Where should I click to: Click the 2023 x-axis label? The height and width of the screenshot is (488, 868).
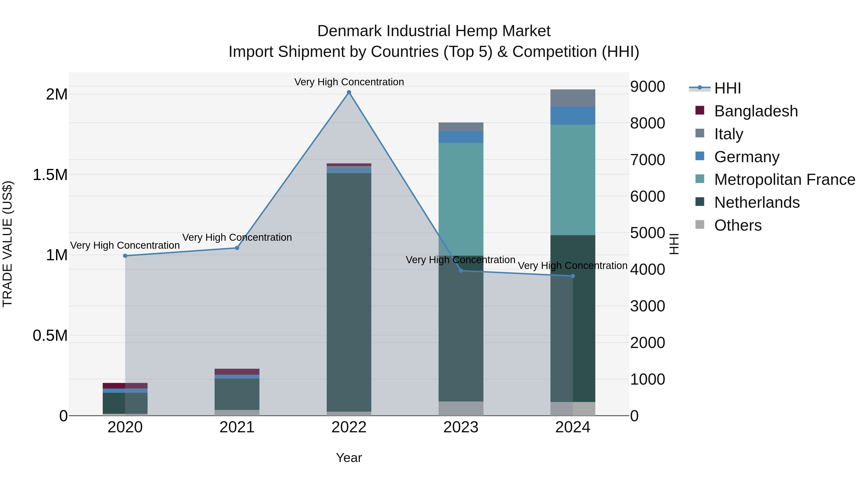pyautogui.click(x=461, y=427)
